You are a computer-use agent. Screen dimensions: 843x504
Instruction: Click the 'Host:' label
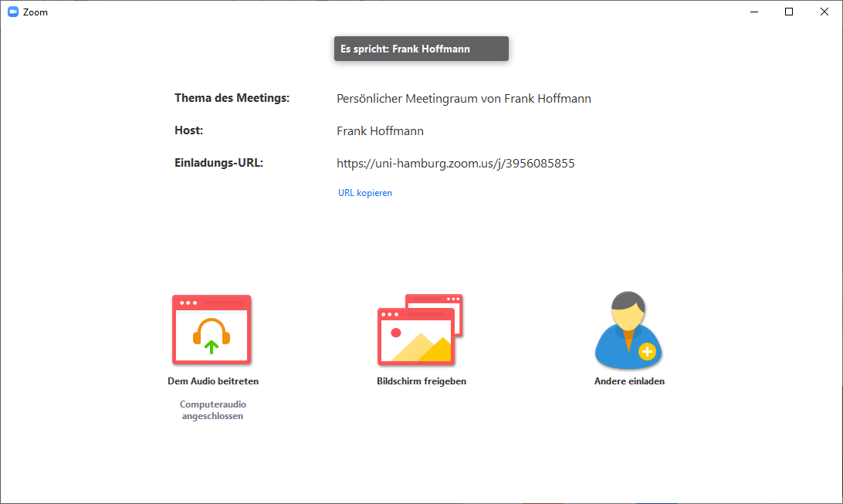tap(188, 130)
